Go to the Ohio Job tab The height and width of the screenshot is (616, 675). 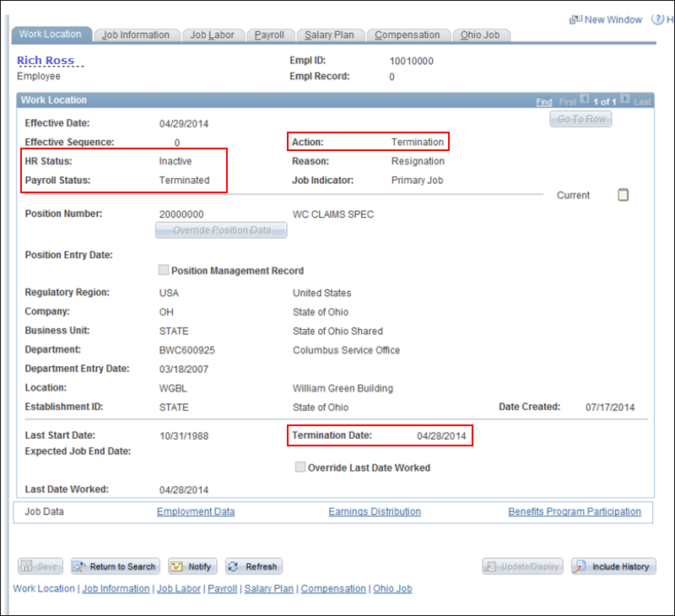481,35
